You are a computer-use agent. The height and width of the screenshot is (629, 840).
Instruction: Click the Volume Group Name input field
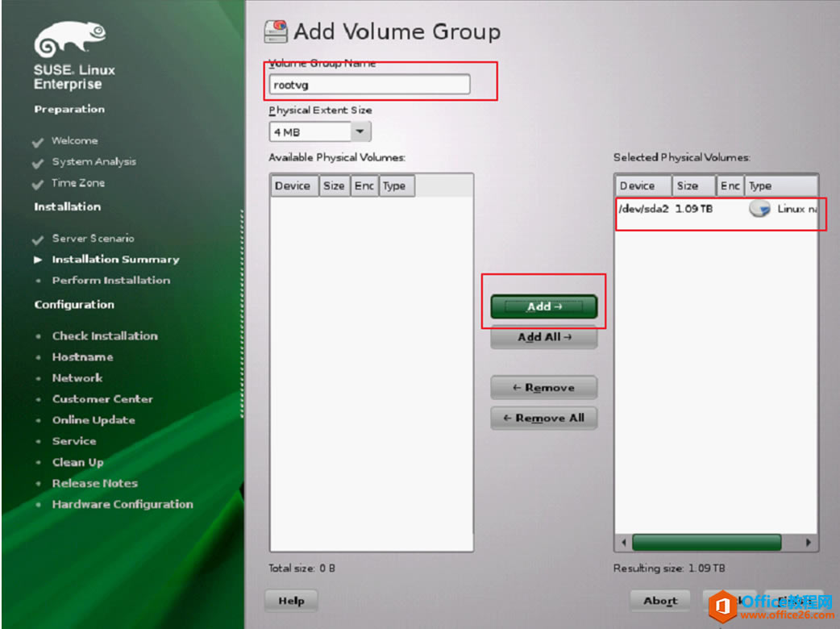[369, 85]
